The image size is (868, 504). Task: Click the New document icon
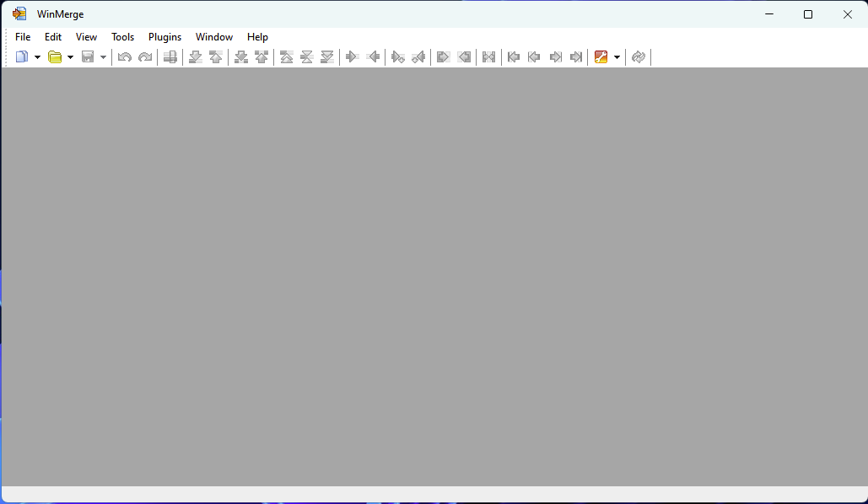tap(22, 57)
